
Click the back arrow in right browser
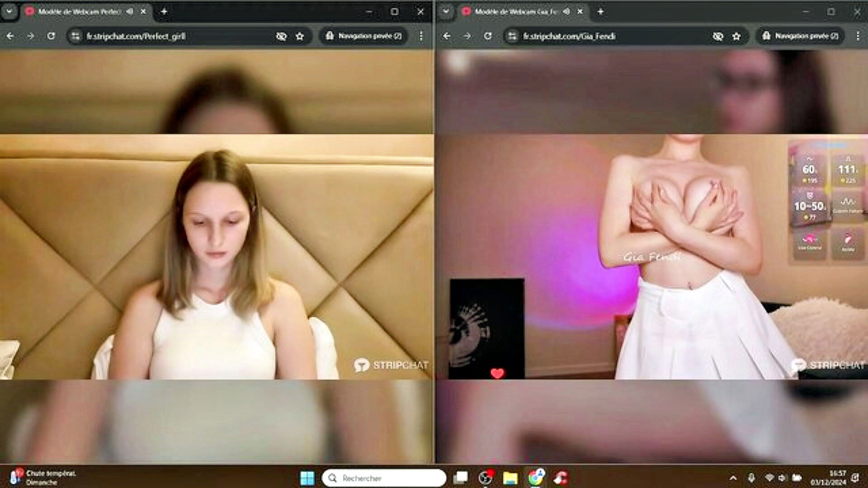(x=447, y=36)
